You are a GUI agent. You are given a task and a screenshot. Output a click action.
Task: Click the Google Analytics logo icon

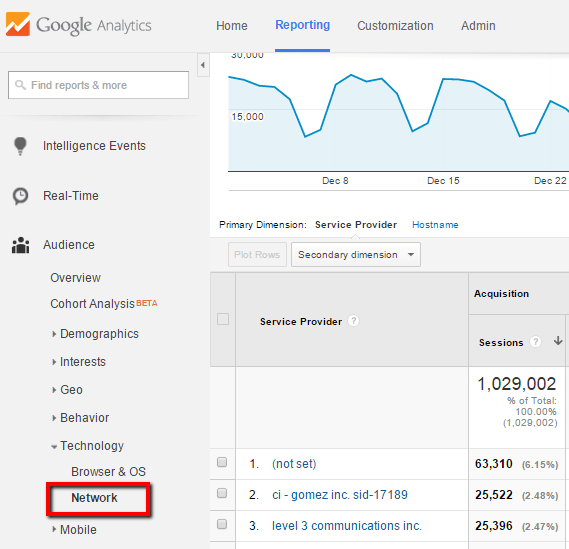point(17,24)
